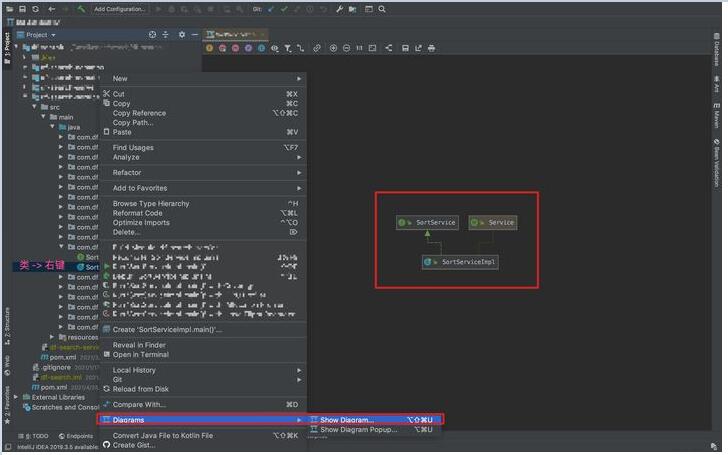
Task: Collapse the java folder in project tree
Action: coord(52,127)
